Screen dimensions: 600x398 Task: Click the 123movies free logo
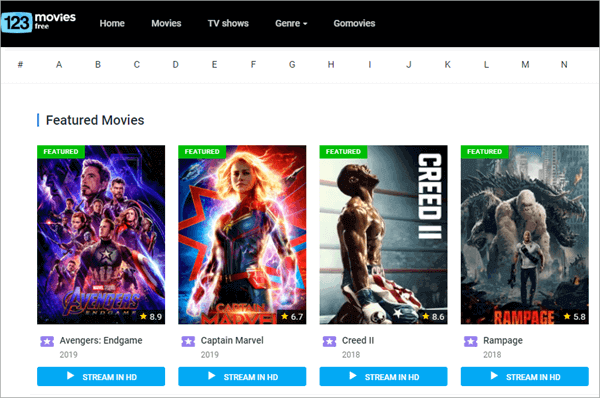click(39, 22)
